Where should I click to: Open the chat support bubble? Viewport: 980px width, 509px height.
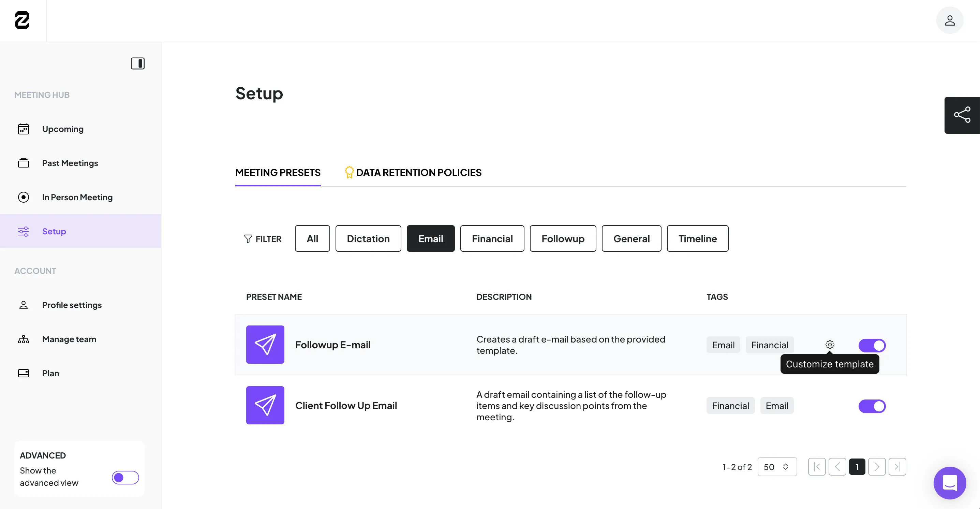click(950, 483)
